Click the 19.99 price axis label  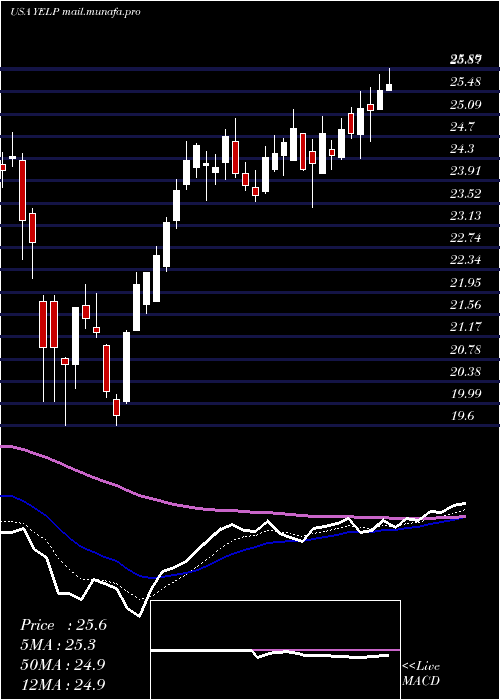pos(466,393)
